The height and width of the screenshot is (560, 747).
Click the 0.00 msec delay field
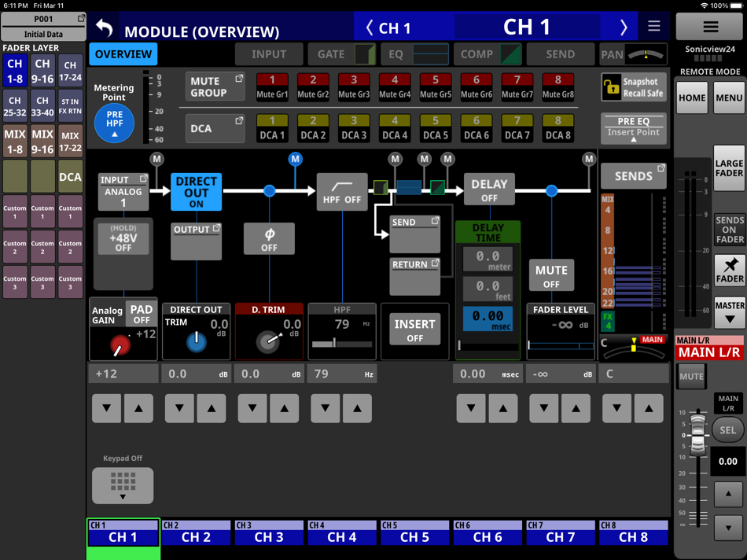pyautogui.click(x=488, y=319)
